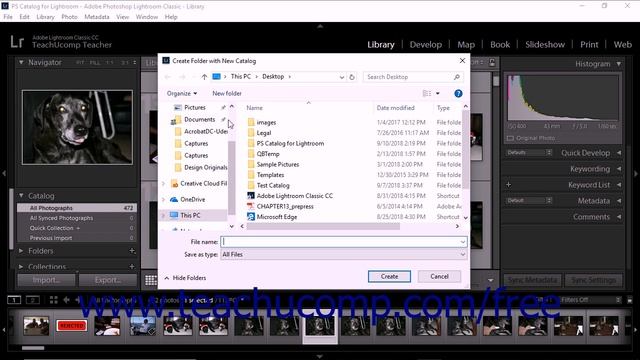Select the highlighted dog thumbnail in filmstrip

[320, 327]
